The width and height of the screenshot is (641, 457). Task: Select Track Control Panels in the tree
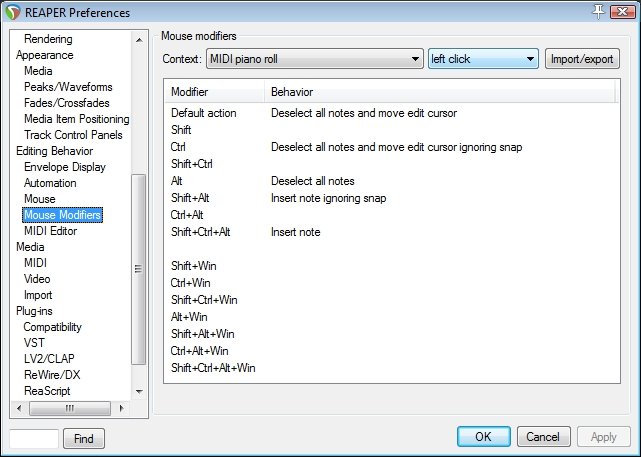[73, 135]
